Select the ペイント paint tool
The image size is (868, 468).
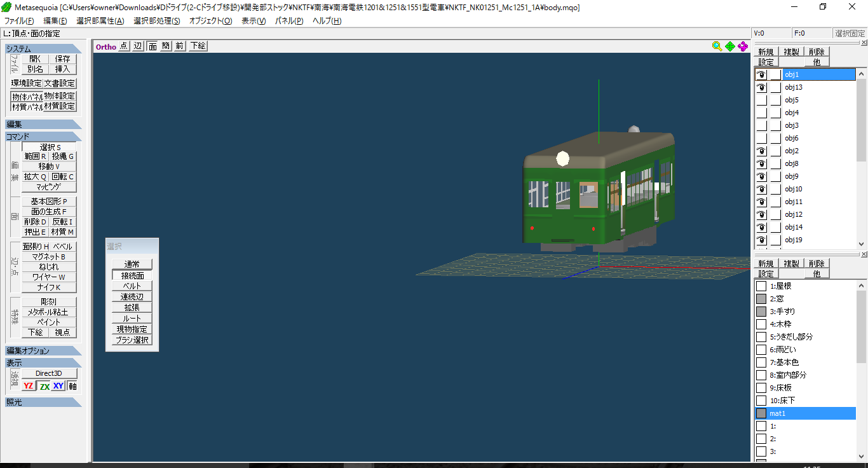tap(50, 322)
